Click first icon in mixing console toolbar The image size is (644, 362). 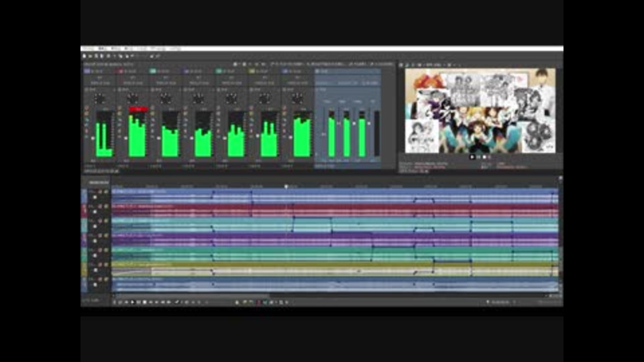click(235, 64)
